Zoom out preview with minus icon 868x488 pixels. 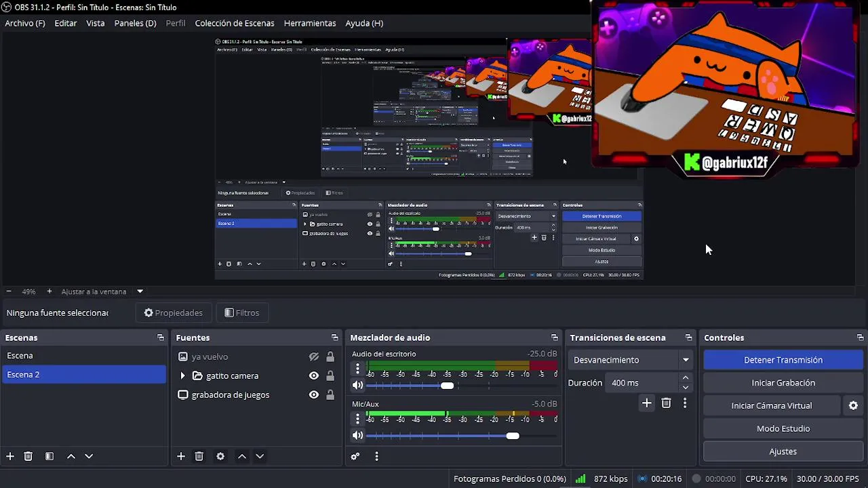click(9, 291)
